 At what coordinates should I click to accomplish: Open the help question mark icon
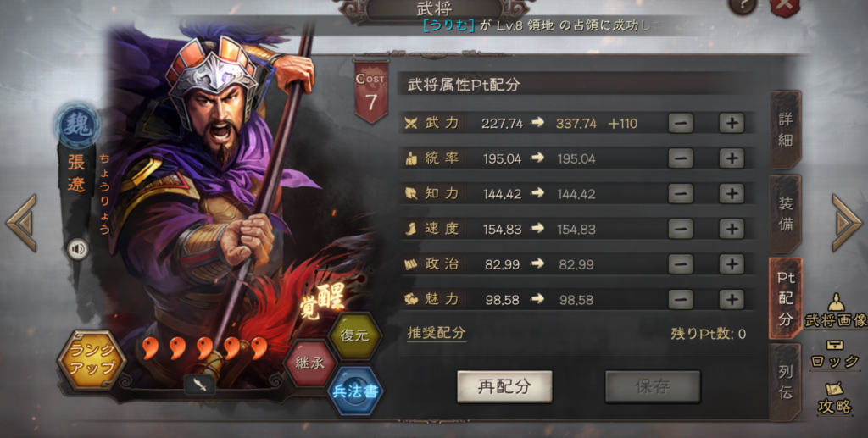click(x=743, y=6)
